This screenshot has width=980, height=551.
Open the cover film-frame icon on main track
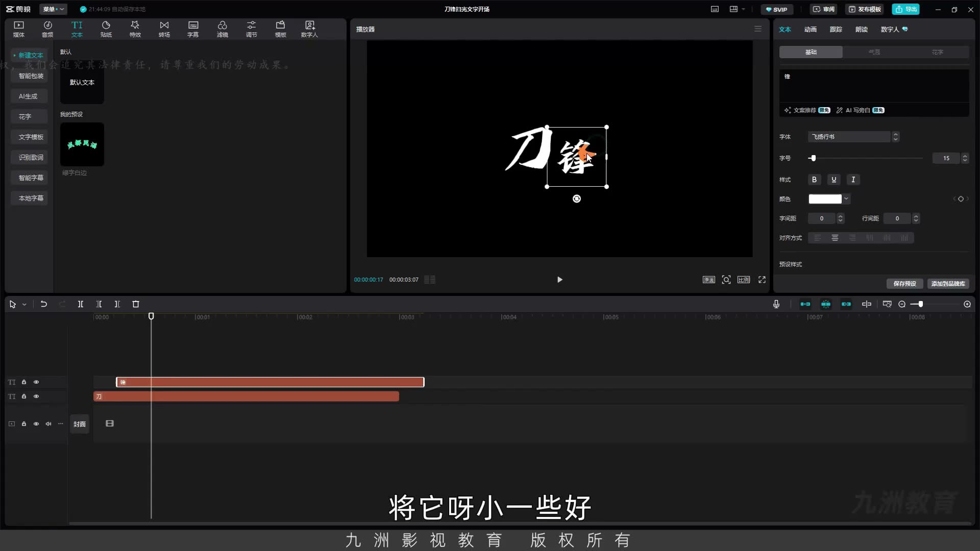point(110,423)
